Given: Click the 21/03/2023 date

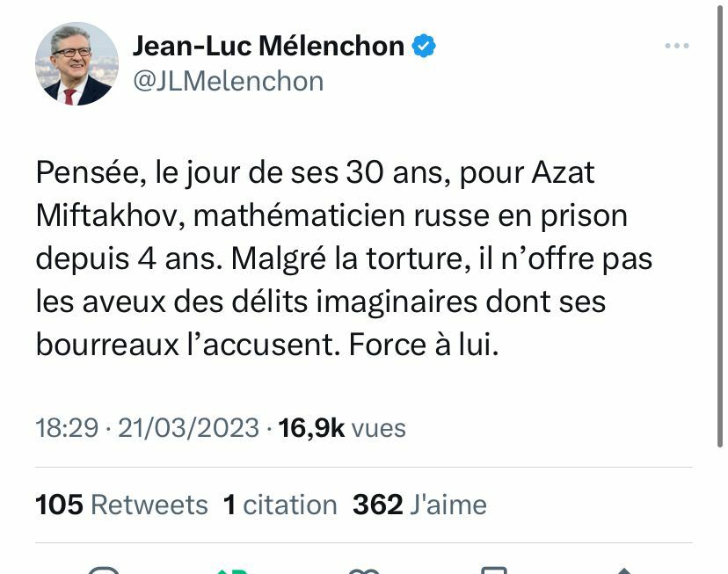Looking at the screenshot, I should pyautogui.click(x=188, y=427).
